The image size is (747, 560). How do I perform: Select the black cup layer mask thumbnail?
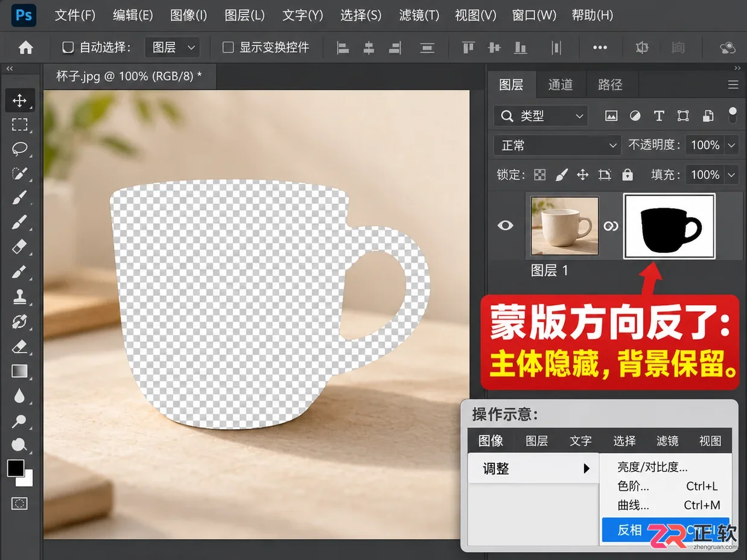(669, 226)
